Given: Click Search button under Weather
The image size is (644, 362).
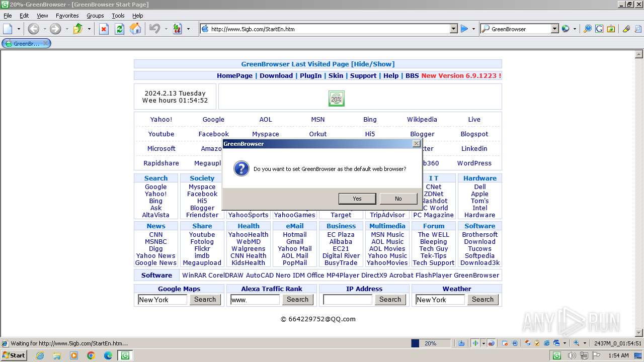Looking at the screenshot, I should tap(483, 299).
